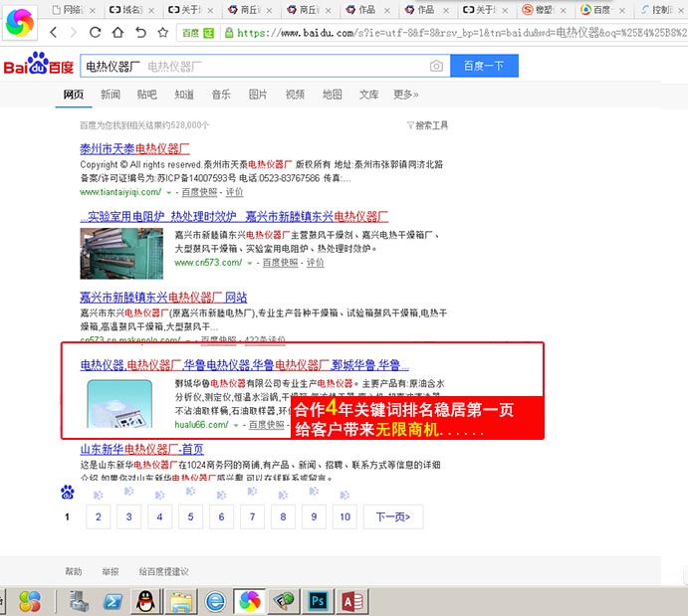The height and width of the screenshot is (616, 688).
Task: Click the green padlock security icon
Action: click(x=229, y=33)
